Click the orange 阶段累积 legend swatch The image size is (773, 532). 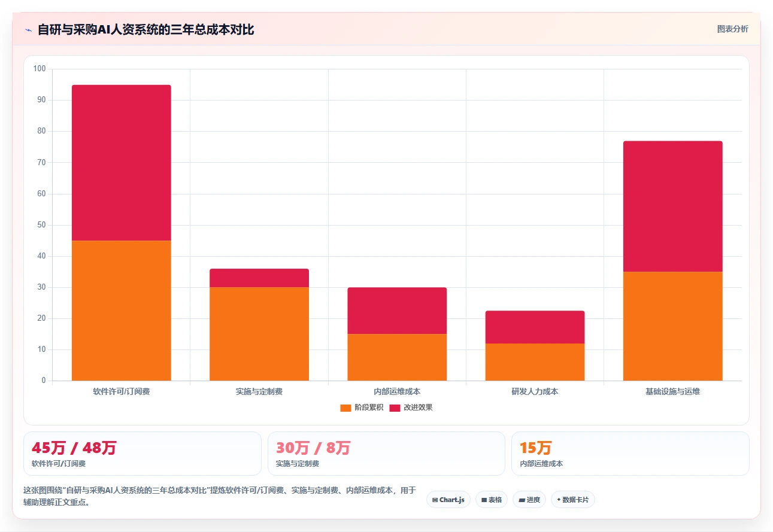click(x=345, y=408)
